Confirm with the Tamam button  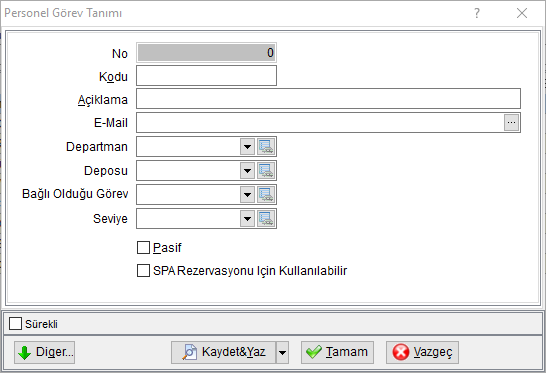point(337,352)
